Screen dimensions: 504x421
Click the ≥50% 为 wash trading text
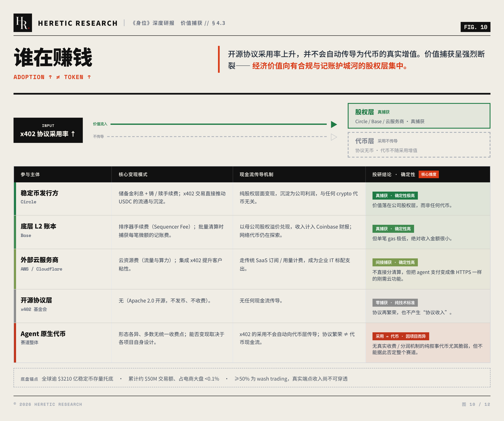coord(291,379)
